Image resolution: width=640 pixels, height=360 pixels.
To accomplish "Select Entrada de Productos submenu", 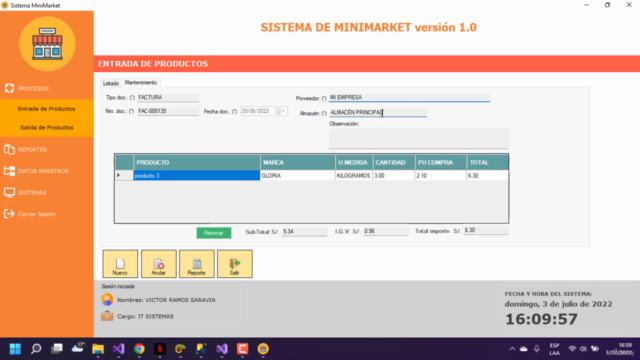I will coord(47,109).
